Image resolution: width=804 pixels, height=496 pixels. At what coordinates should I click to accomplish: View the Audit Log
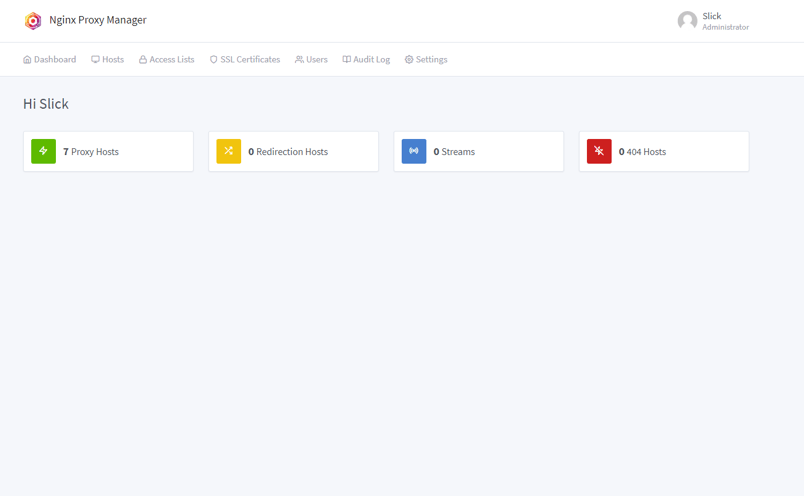(x=366, y=59)
